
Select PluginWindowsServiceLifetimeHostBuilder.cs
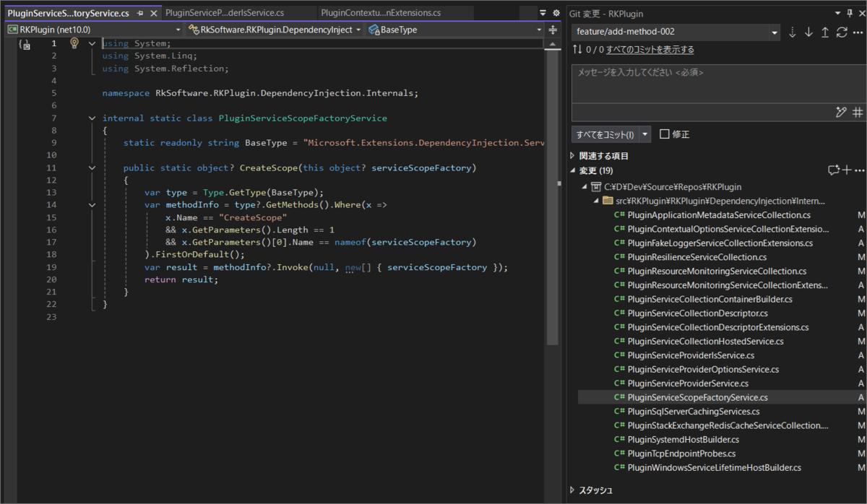(715, 468)
